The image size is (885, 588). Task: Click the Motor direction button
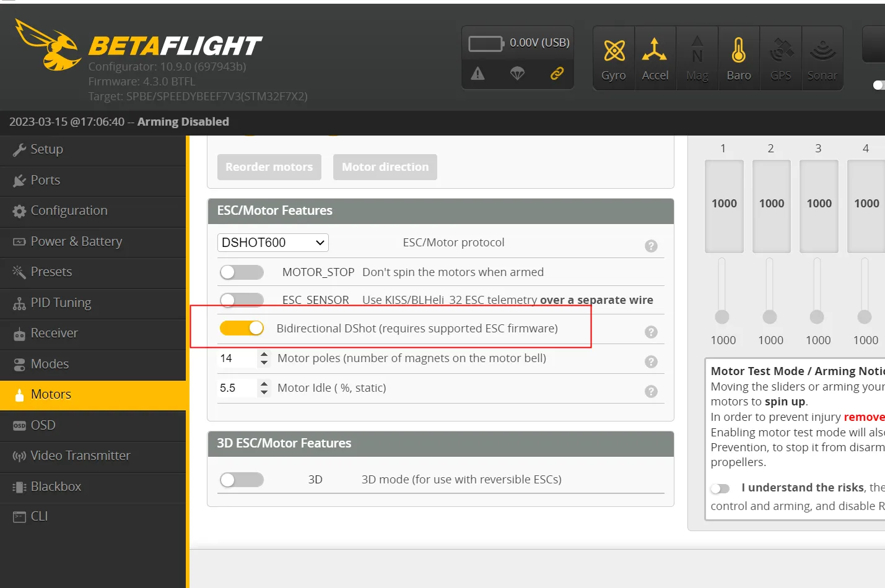385,167
